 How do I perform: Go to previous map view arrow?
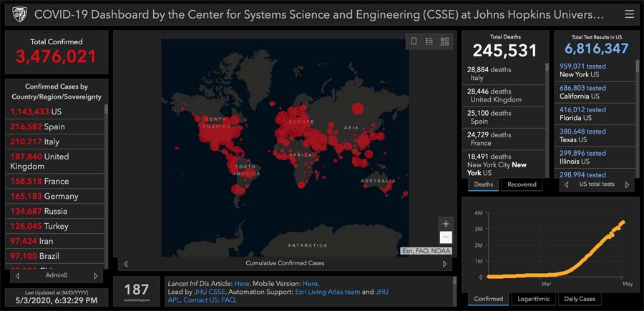tap(126, 264)
